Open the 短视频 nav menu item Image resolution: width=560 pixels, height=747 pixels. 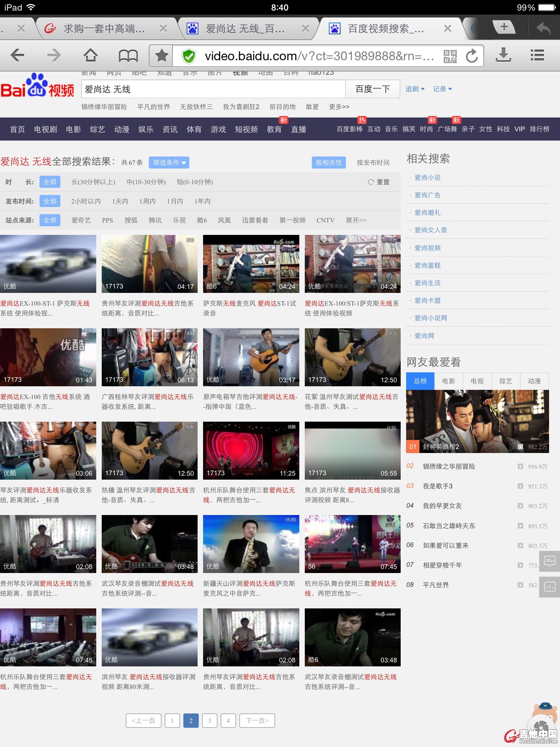coord(246,129)
